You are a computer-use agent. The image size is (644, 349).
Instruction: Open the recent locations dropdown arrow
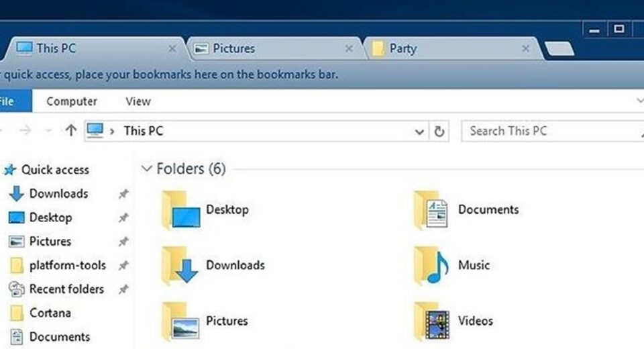[x=48, y=131]
